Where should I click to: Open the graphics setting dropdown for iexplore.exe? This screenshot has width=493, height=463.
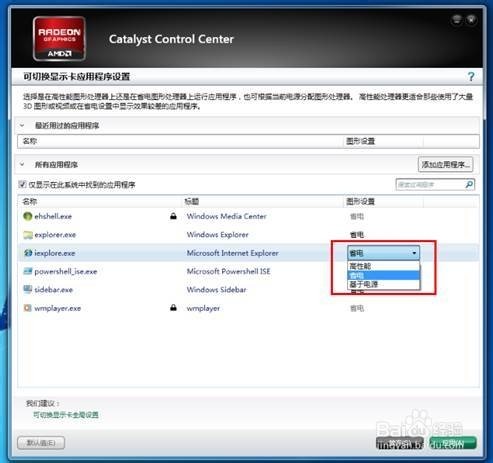[x=383, y=253]
